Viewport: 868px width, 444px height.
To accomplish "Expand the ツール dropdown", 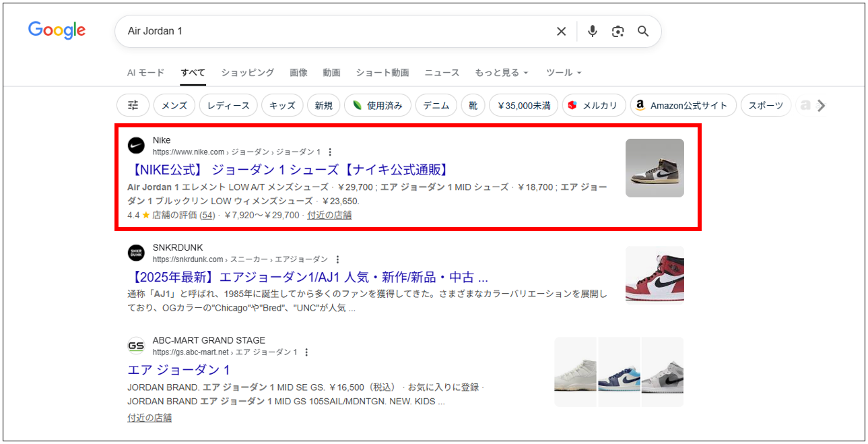I will (x=562, y=72).
